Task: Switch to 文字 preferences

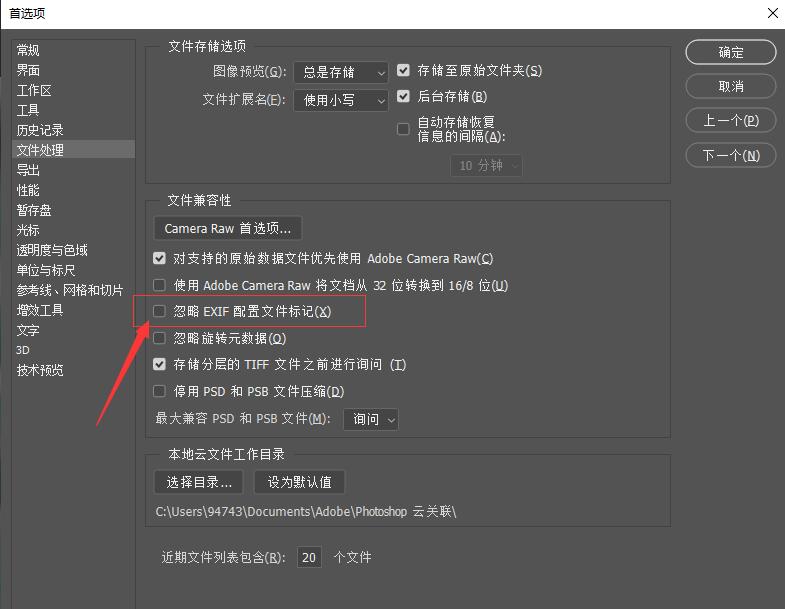Action: click(x=28, y=331)
